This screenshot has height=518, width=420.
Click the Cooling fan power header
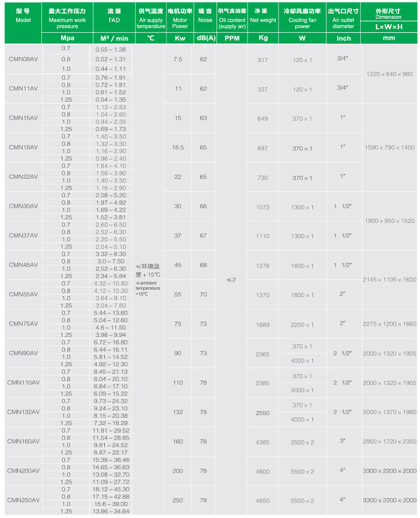(302, 17)
